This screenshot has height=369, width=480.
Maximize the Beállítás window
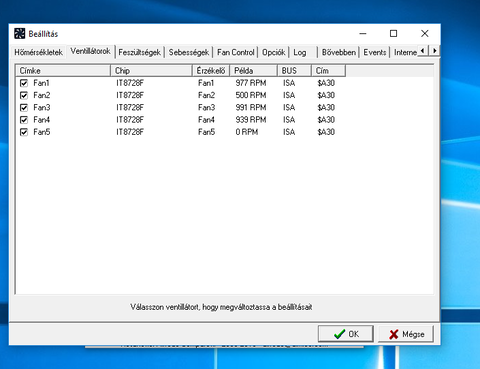394,34
